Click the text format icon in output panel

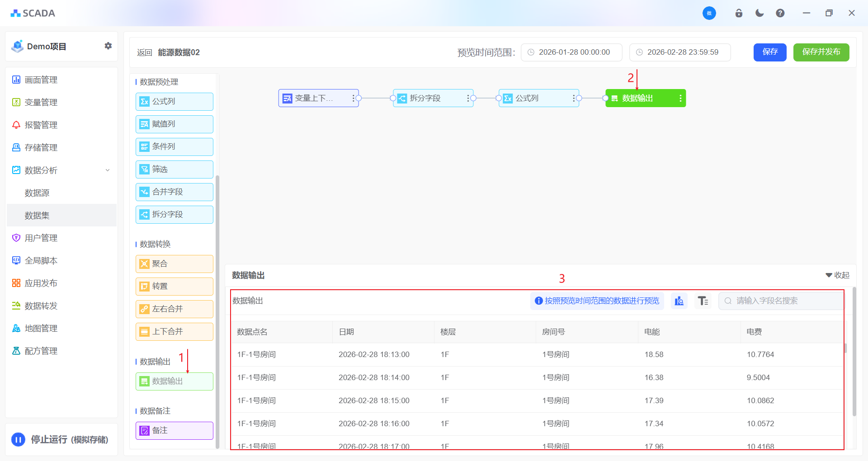tap(703, 301)
